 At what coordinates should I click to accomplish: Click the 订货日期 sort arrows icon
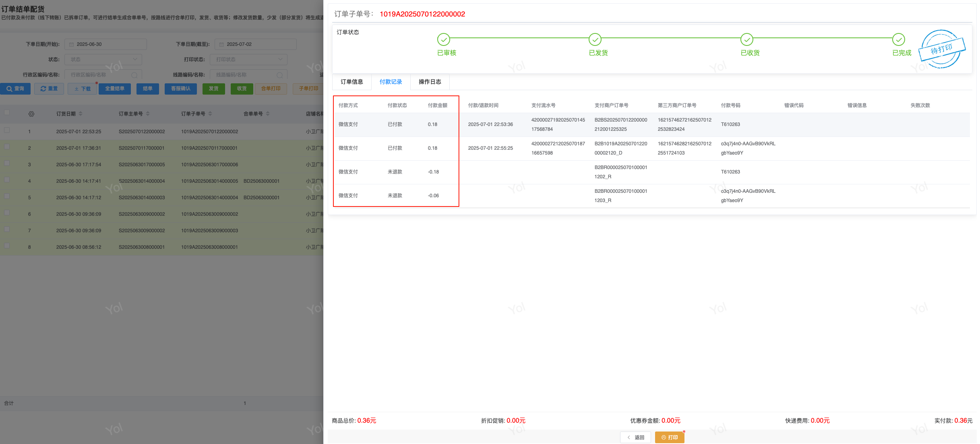[x=81, y=114]
